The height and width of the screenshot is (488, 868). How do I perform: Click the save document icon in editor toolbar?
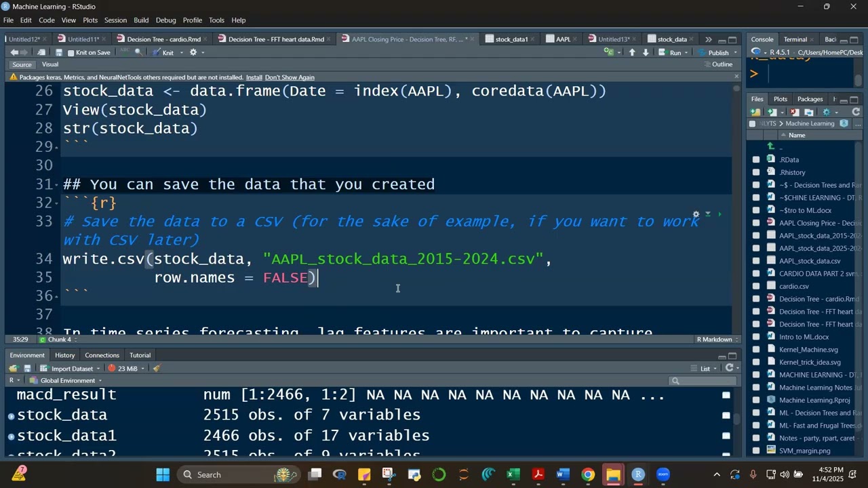click(59, 52)
